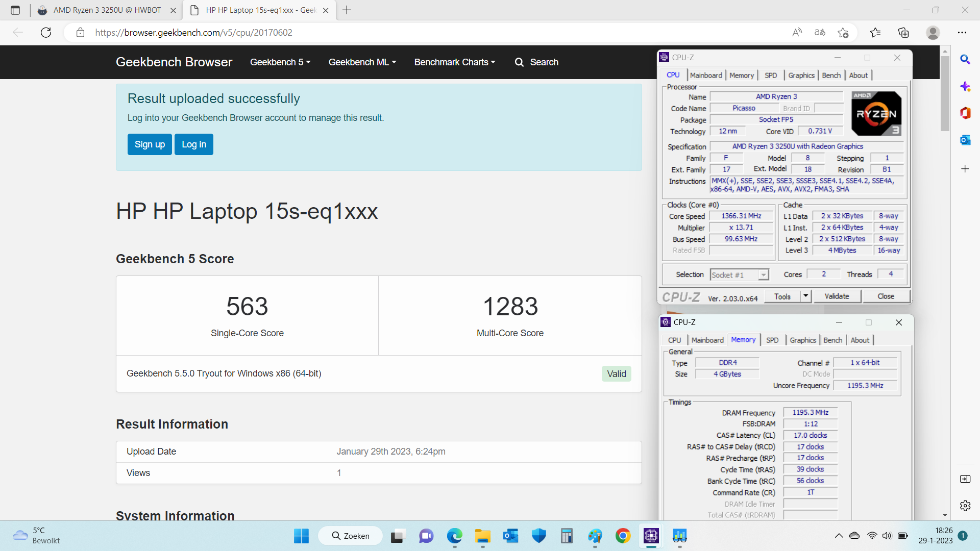This screenshot has height=551, width=980.
Task: Open sidebar settings gear
Action: (x=965, y=506)
